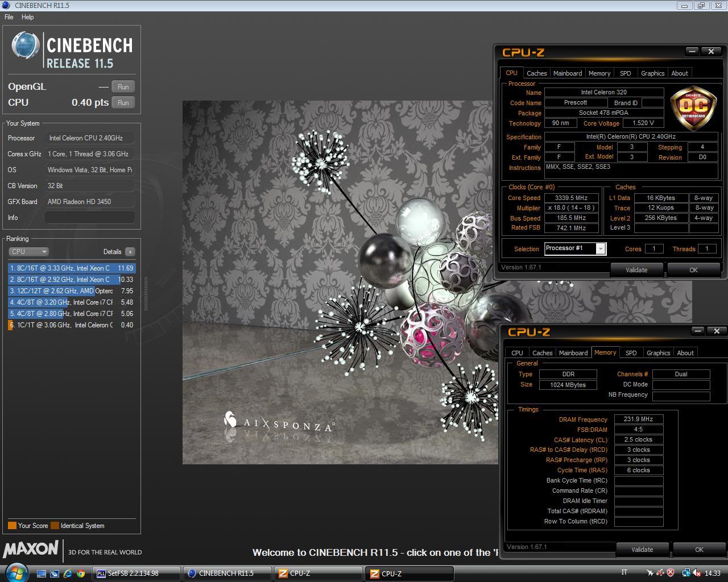Select Caches tab in lower CPU-Z window
Viewport: 728px width, 582px height.
[542, 353]
